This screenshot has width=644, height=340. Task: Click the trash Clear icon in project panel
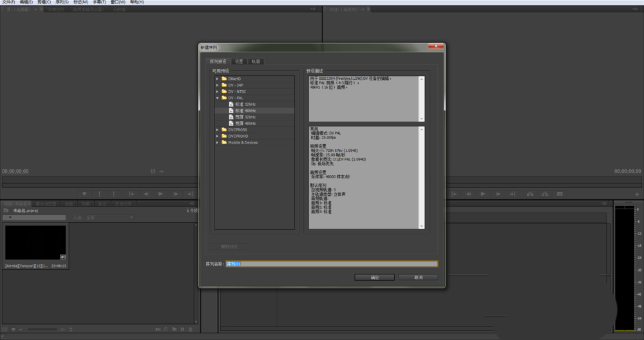(190, 329)
